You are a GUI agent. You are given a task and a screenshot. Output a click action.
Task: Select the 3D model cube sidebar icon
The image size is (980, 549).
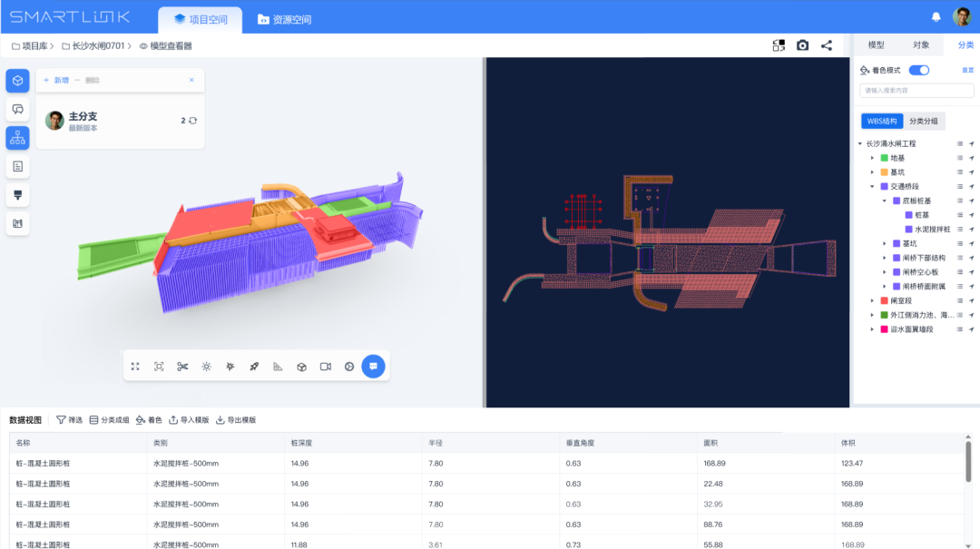tap(17, 81)
